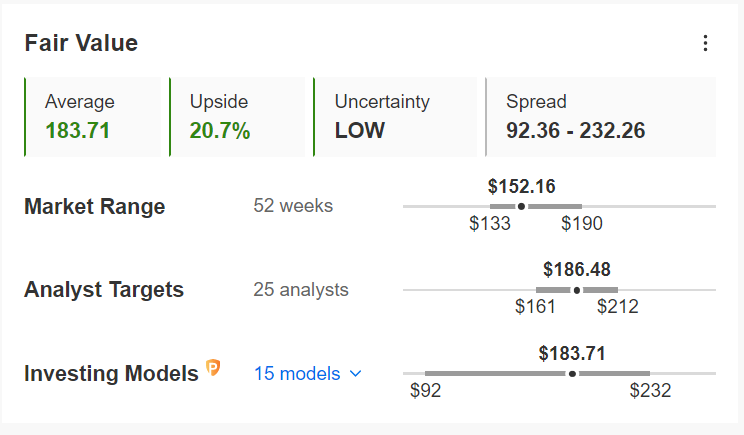Expand the 15 models dropdown
744x435 pixels.
tap(308, 374)
